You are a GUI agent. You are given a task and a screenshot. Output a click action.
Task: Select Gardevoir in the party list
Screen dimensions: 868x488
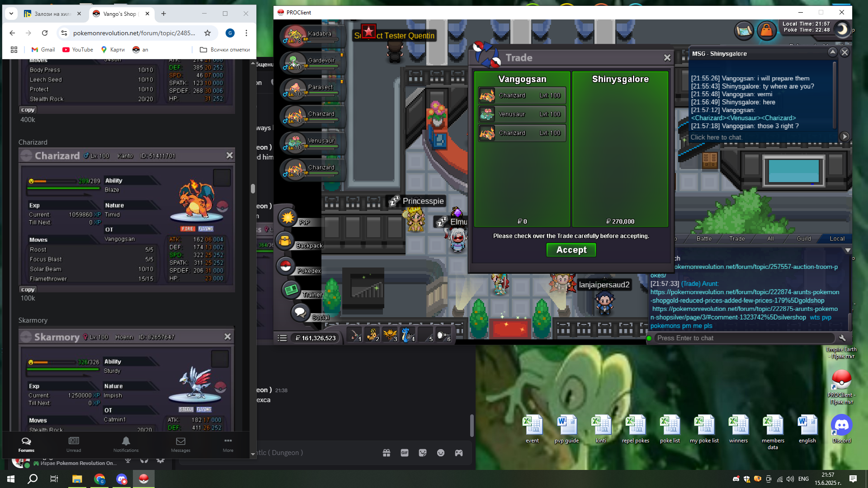312,63
